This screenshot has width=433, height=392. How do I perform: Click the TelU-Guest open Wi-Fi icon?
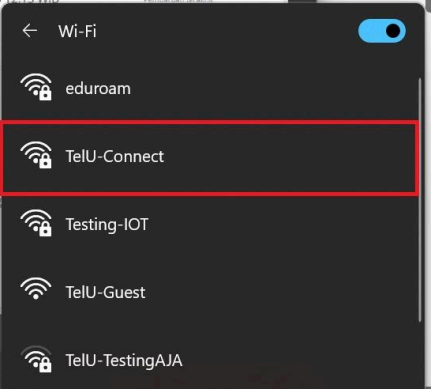pyautogui.click(x=36, y=289)
